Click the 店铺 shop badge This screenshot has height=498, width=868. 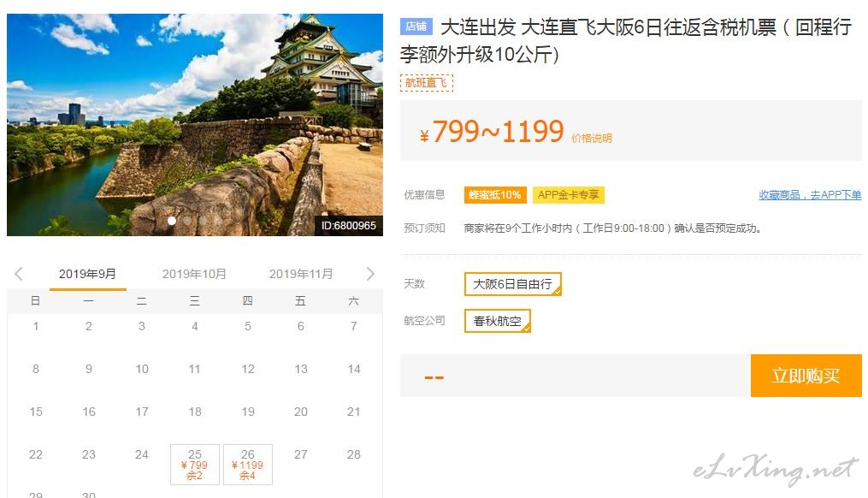[416, 27]
